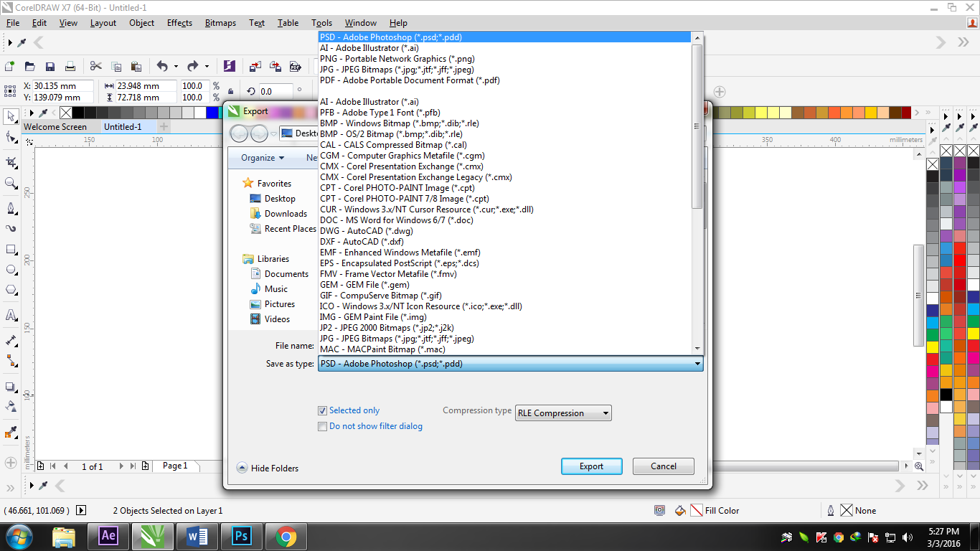The height and width of the screenshot is (551, 980).
Task: Click the Undo arrow icon
Action: pos(162,66)
